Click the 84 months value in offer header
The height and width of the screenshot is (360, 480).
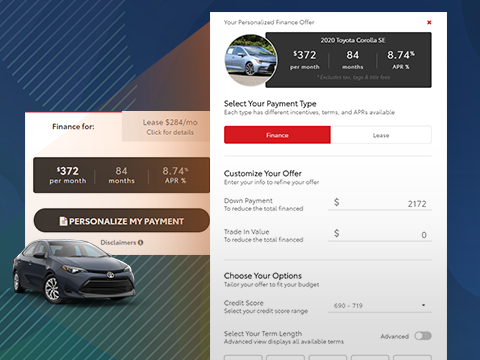click(353, 59)
